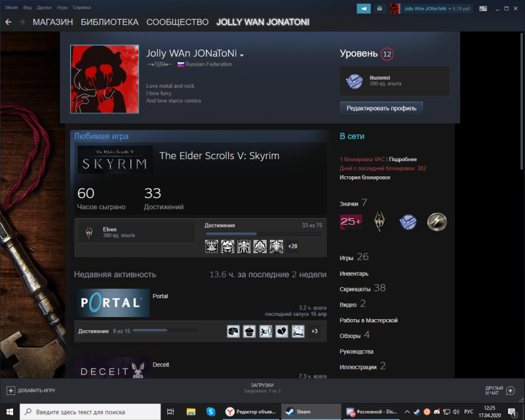The image size is (525, 420).
Task: Click the first Skyrim achievement icon
Action: click(x=211, y=246)
